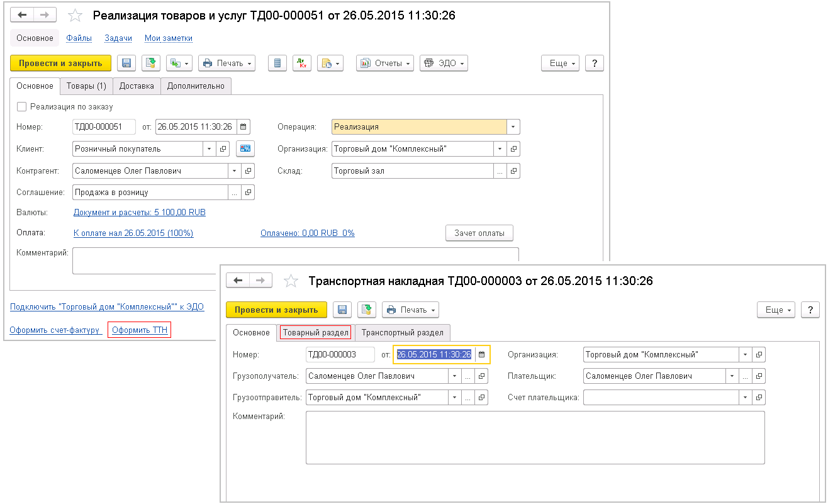Switch to the Товары (1) tab
Viewport: 828px width, 504px height.
click(86, 86)
